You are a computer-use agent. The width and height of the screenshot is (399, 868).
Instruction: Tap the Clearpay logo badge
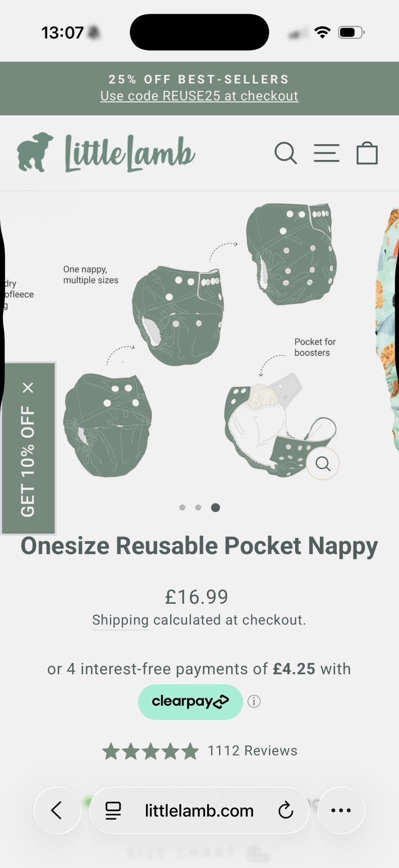point(190,701)
